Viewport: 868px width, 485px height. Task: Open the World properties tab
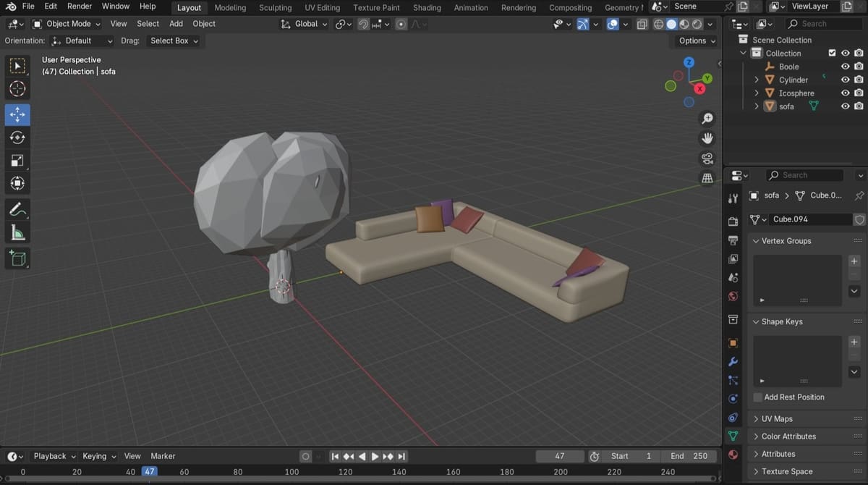(733, 297)
